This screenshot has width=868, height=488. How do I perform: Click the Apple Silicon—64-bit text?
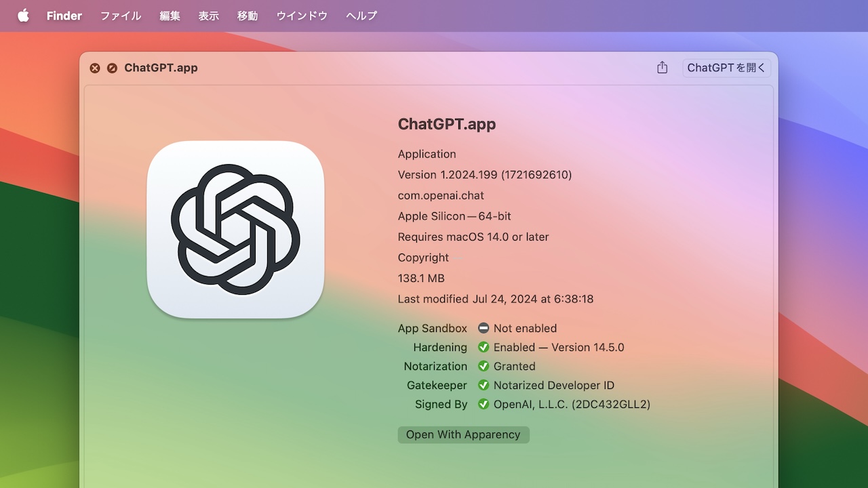[454, 216]
